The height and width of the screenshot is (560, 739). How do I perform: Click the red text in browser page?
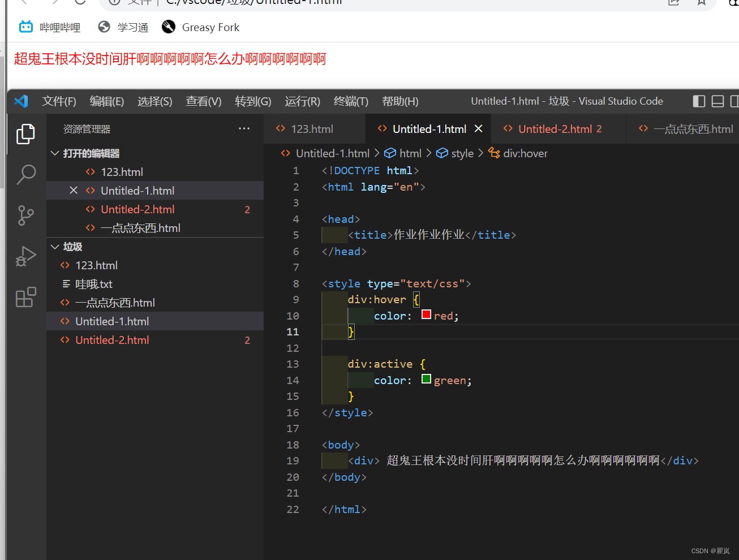(x=170, y=59)
